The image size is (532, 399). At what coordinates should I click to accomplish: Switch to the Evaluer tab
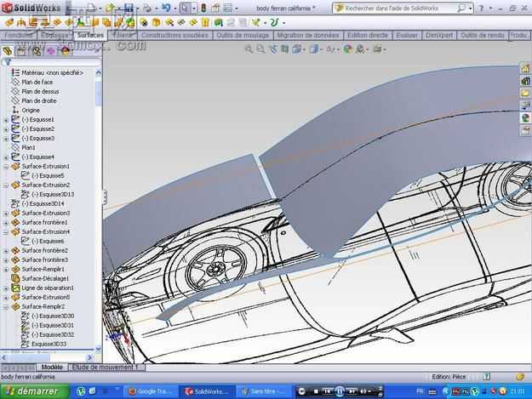coord(407,35)
